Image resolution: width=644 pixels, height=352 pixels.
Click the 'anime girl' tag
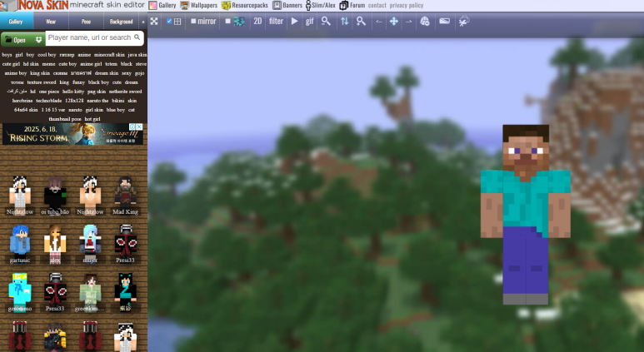click(91, 64)
